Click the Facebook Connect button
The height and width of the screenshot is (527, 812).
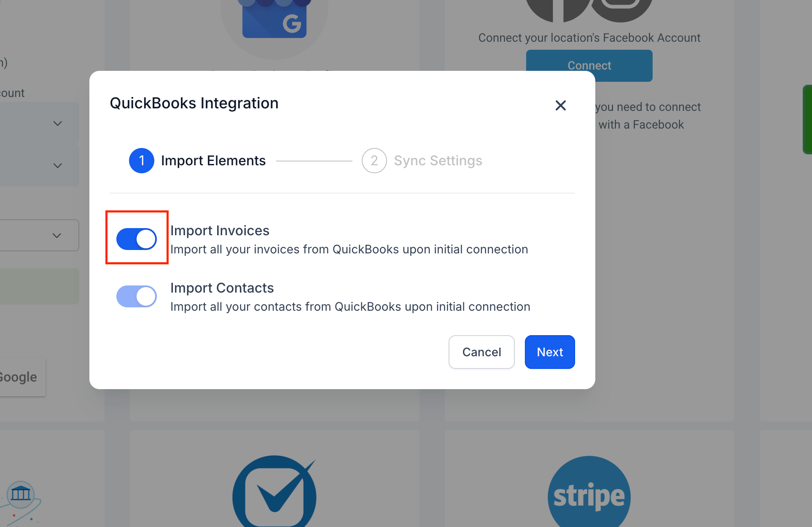(589, 66)
